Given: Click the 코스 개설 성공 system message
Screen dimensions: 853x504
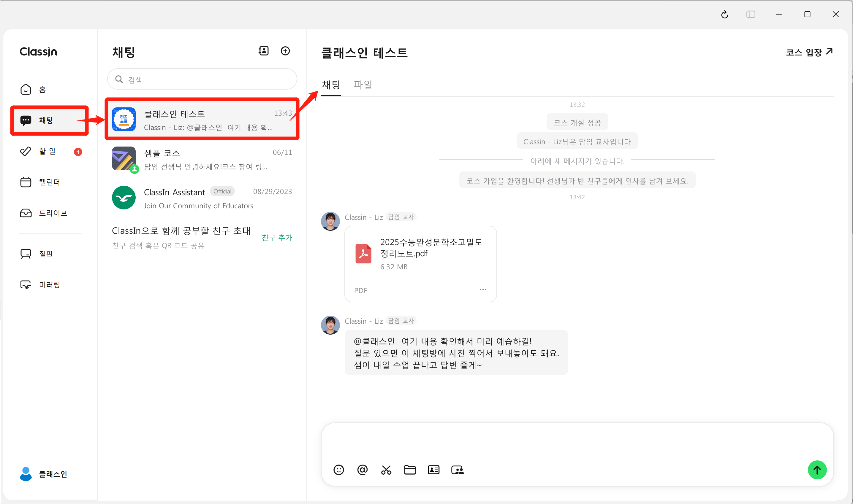Looking at the screenshot, I should [577, 122].
